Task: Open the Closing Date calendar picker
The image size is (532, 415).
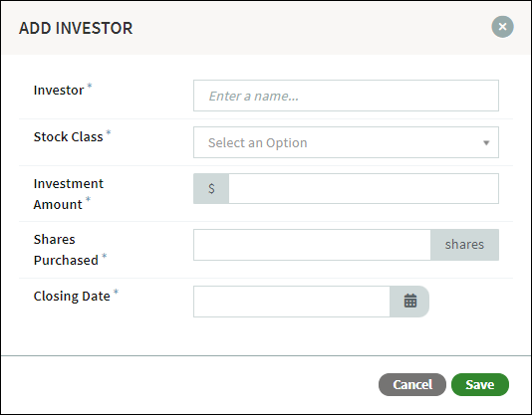Action: point(409,302)
